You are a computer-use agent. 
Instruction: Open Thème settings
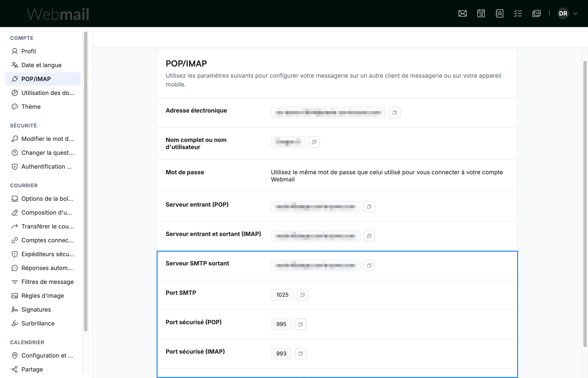click(43, 107)
